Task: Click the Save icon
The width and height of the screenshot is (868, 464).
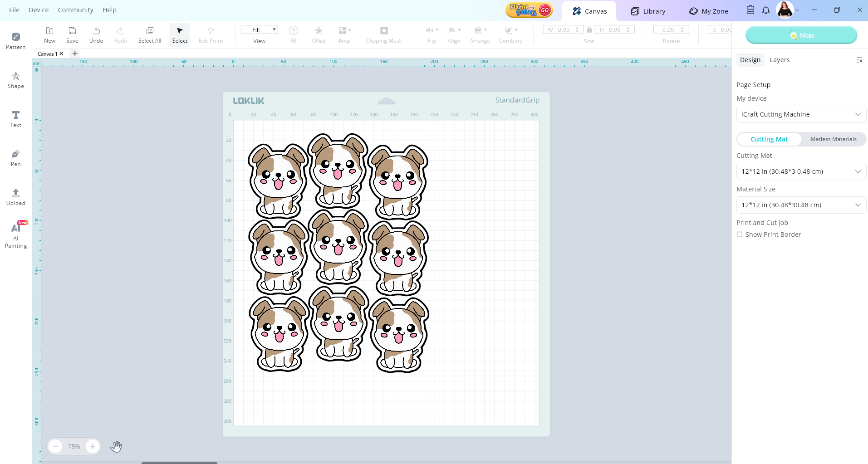Action: [72, 34]
